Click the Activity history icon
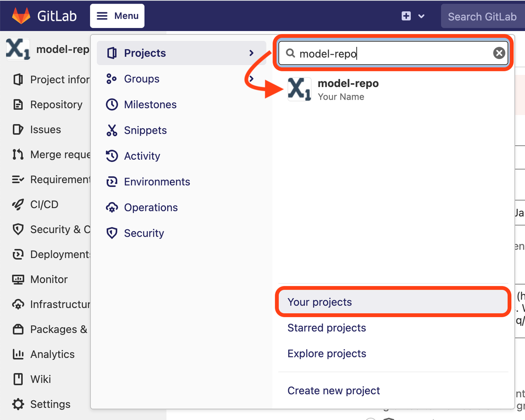This screenshot has width=525, height=420. (x=112, y=156)
